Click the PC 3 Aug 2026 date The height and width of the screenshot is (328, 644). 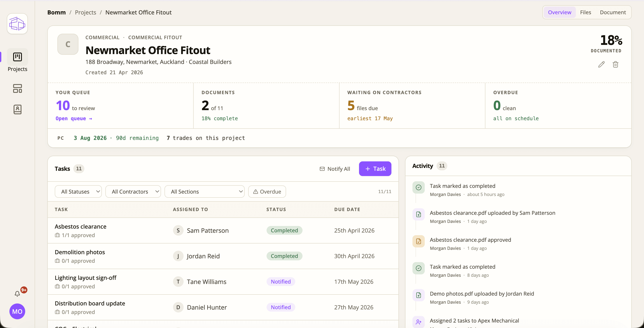90,138
